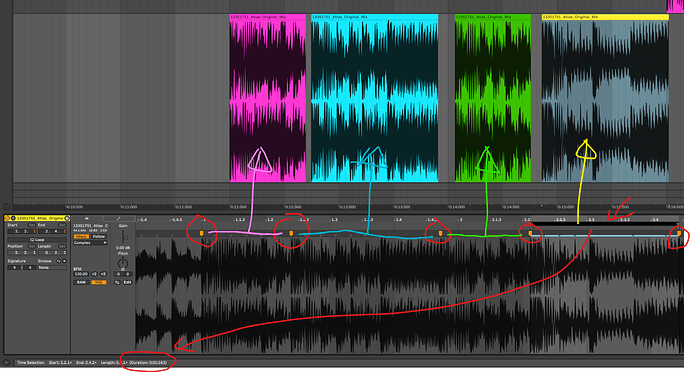Viewport: 690px width, 372px height.
Task: Adjust the clip Gain slider
Action: click(124, 237)
